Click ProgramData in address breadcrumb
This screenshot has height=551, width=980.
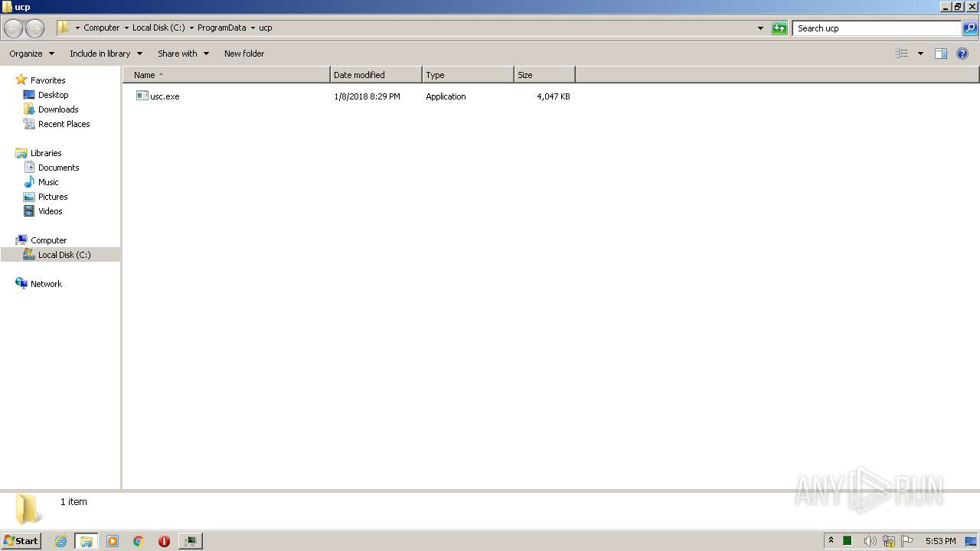click(222, 28)
